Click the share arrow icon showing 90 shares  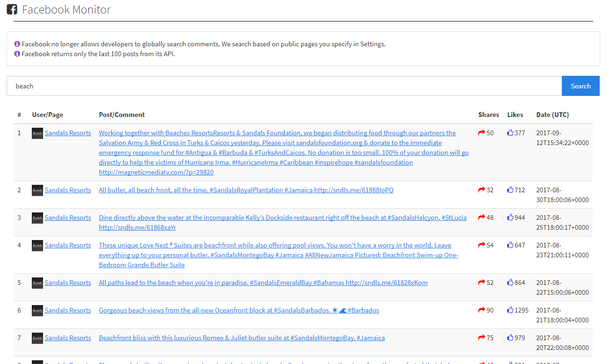(481, 310)
